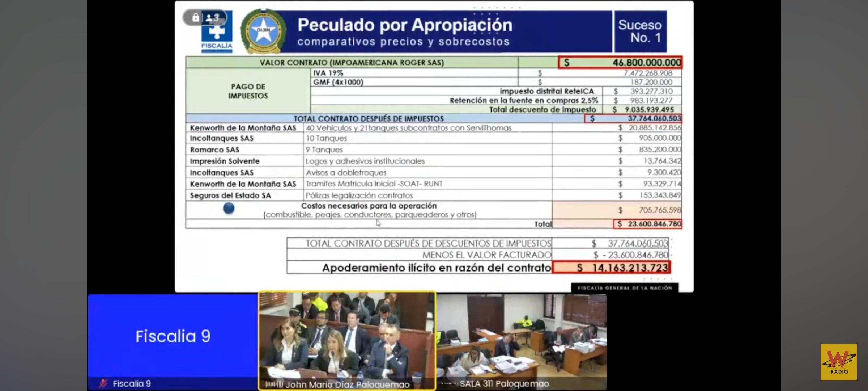Click the PAGO DE IMPUESTOS cell
868x391 pixels.
[248, 91]
